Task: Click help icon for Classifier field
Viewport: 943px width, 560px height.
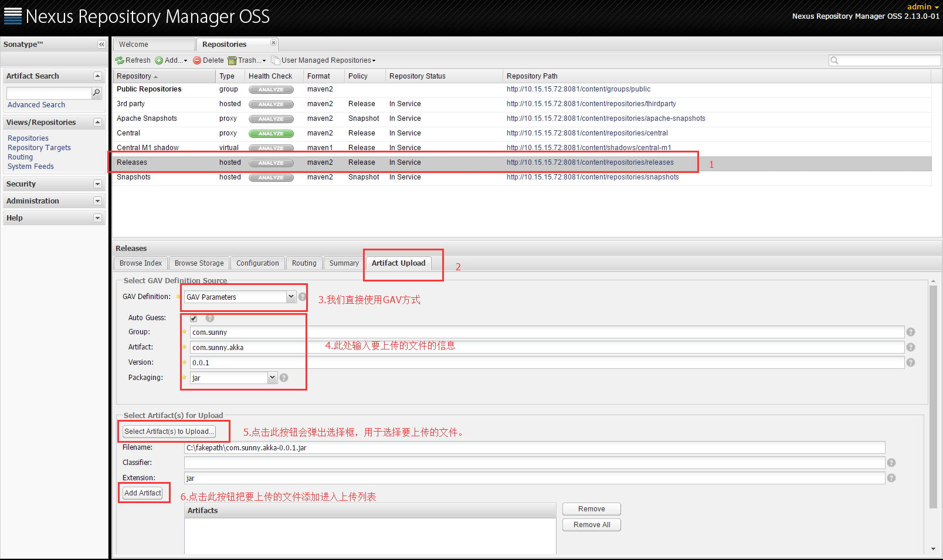Action: (891, 463)
